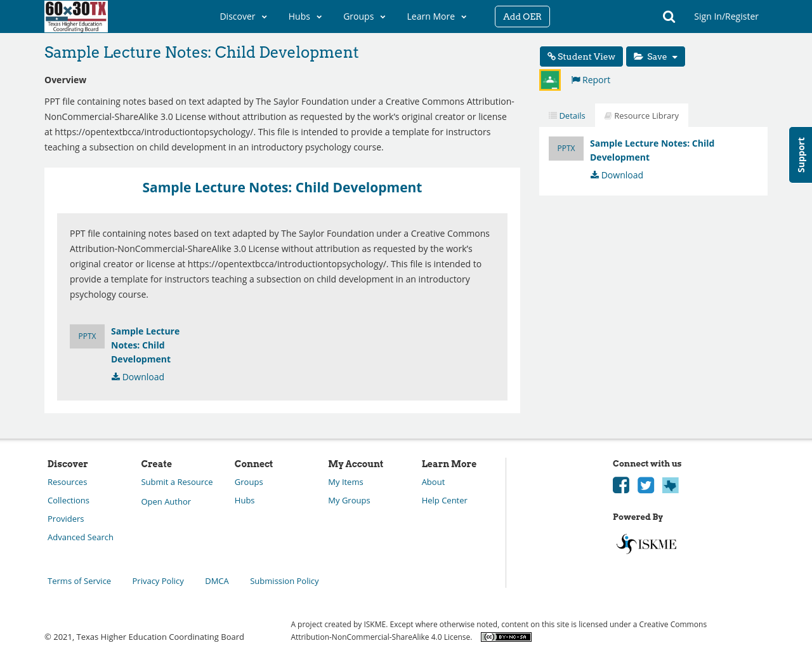Switch to Student View

581,56
